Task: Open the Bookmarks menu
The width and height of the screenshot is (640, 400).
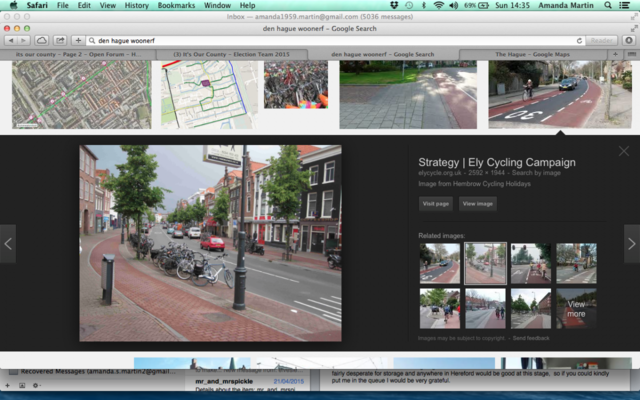Action: tap(176, 5)
